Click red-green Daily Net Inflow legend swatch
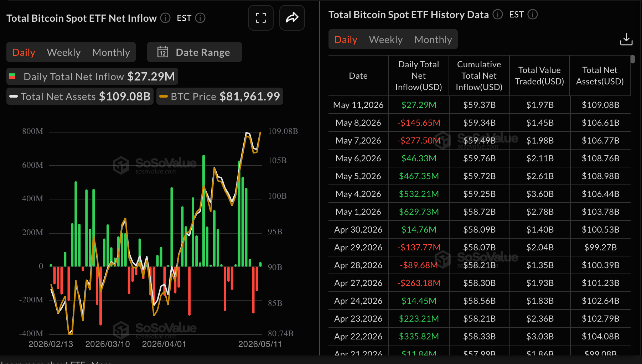642x364 pixels. [x=12, y=76]
